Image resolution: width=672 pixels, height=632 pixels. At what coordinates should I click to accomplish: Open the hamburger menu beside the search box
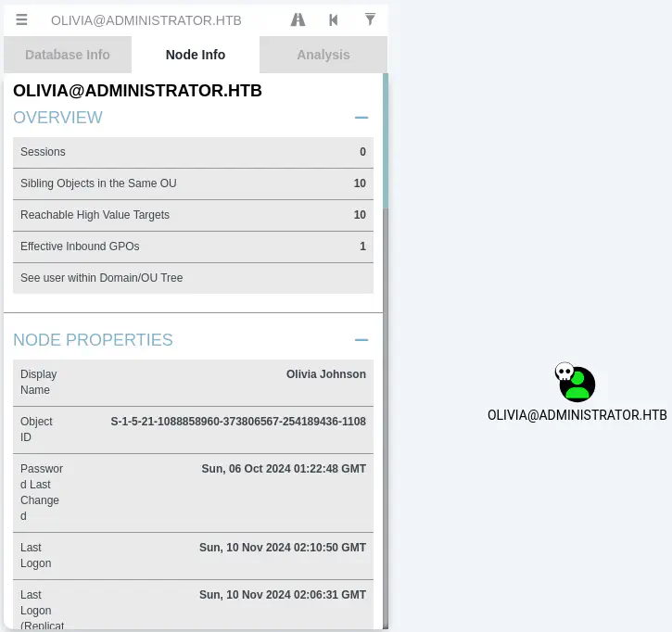click(21, 19)
